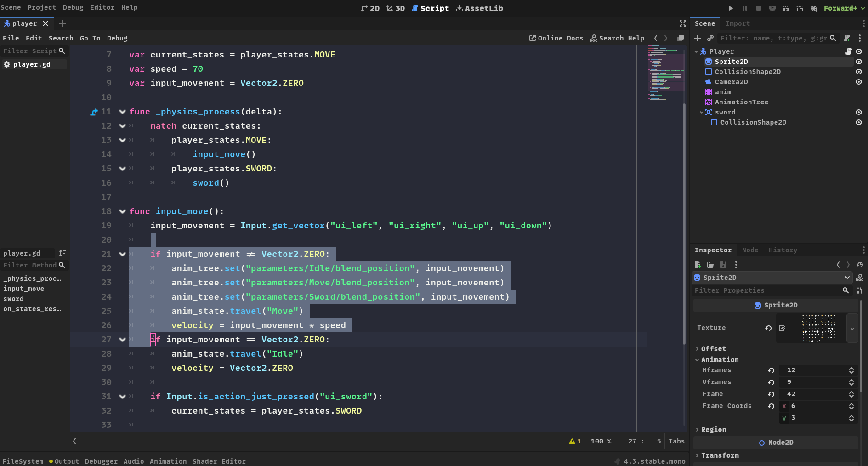Open the script attached to Player

[x=848, y=51]
